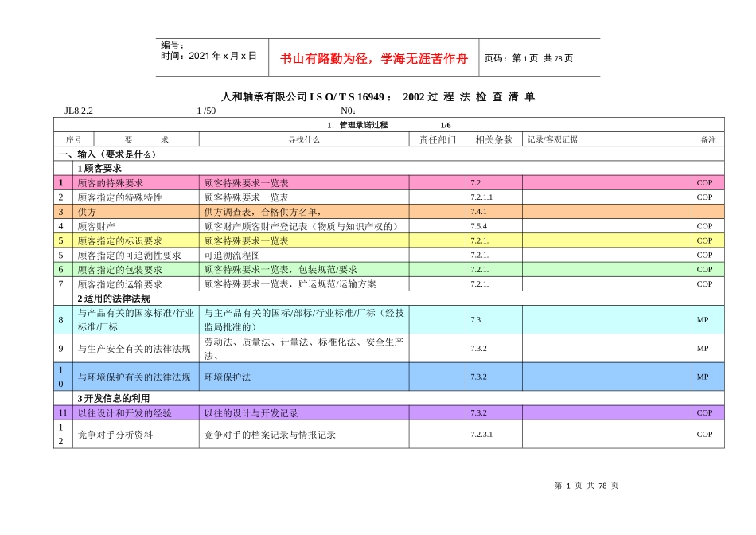The width and height of the screenshot is (756, 535).
Task: Click the form code 'JL8.2.2'
Action: (79, 111)
